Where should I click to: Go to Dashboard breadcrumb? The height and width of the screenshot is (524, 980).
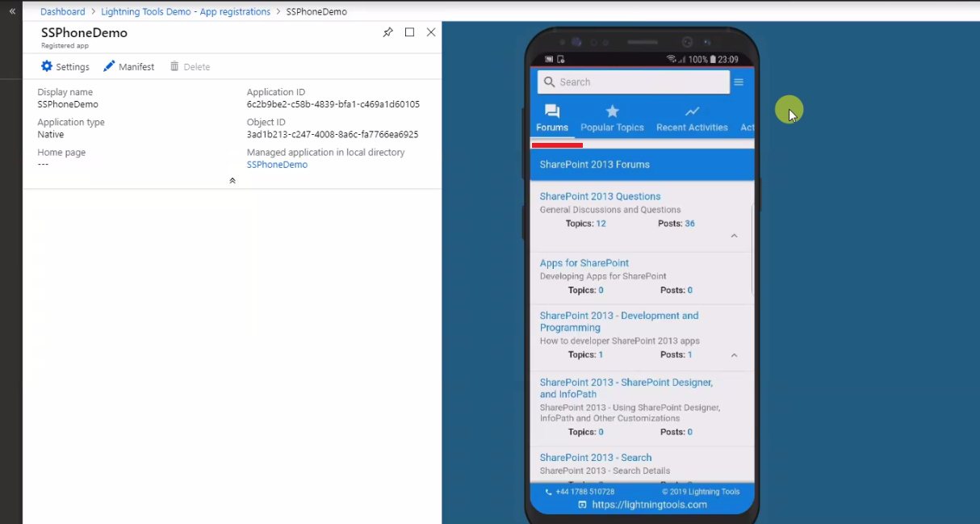click(62, 12)
